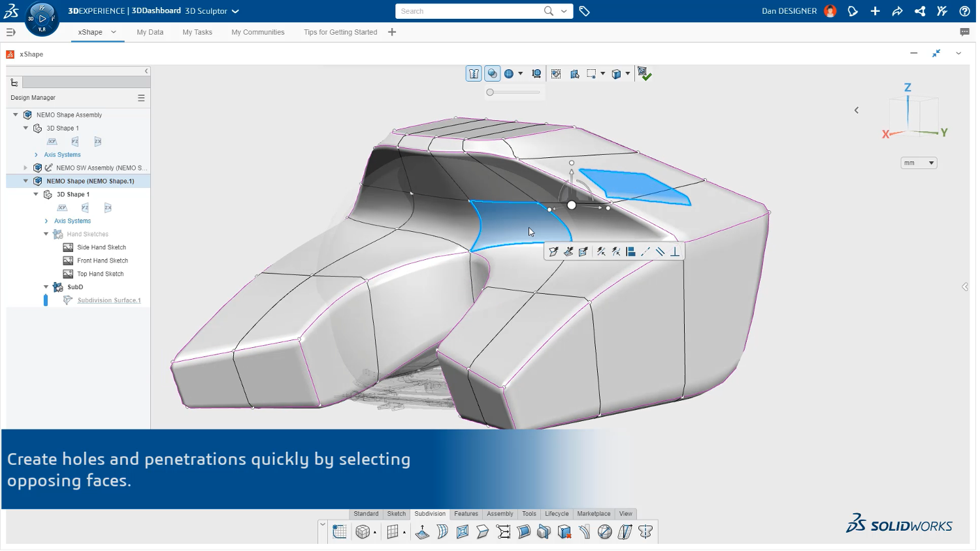
Task: Click the delete face cube icon
Action: (x=564, y=533)
